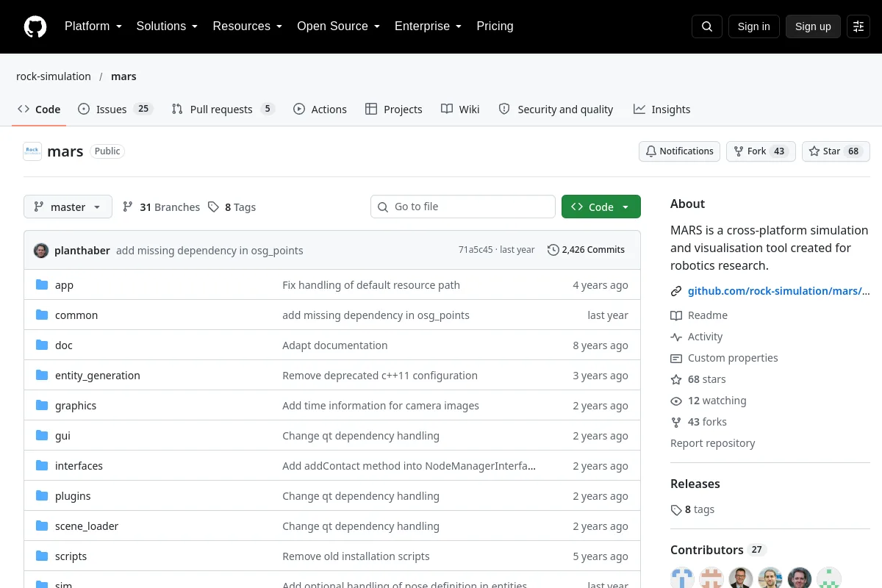Fork the mars repository
The image size is (882, 588).
point(761,151)
